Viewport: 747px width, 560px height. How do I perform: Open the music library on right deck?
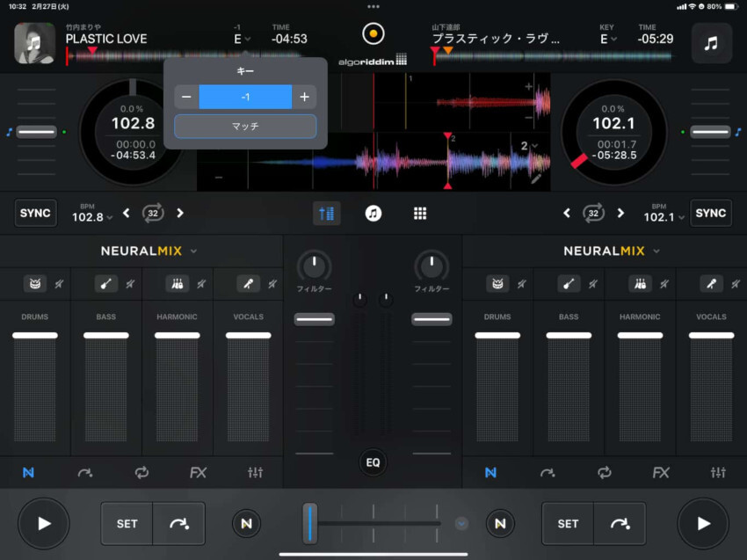coord(711,42)
